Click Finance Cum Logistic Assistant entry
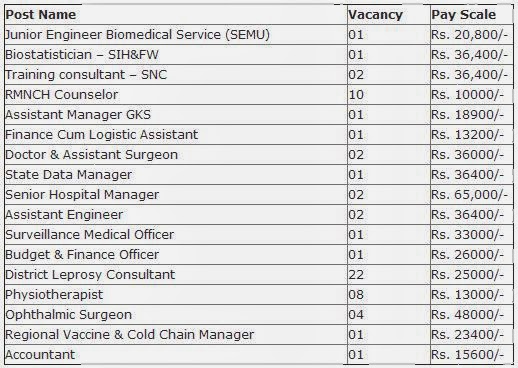The image size is (518, 368). coord(102,135)
